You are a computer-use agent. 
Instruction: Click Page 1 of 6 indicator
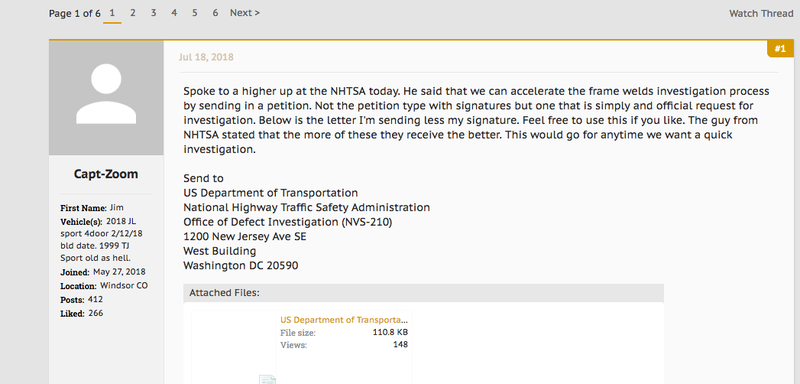point(74,14)
